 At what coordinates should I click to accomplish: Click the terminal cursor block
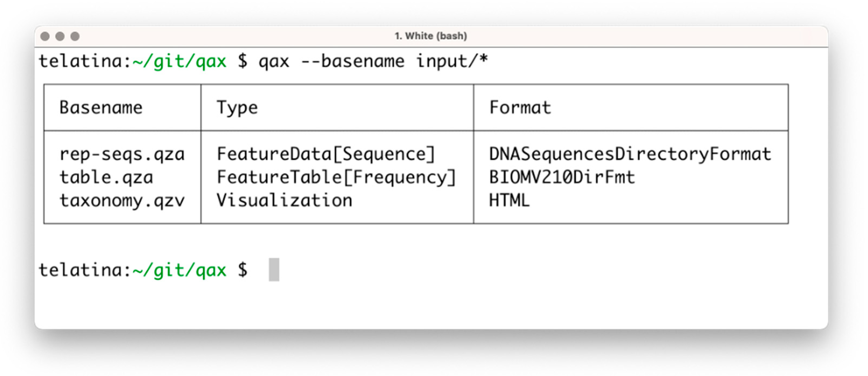tap(274, 269)
